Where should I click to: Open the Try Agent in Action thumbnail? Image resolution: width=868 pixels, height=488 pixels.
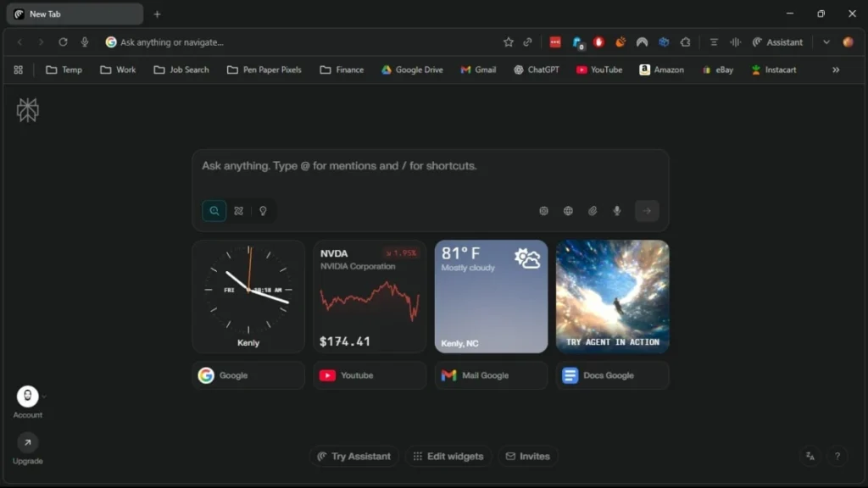(612, 296)
